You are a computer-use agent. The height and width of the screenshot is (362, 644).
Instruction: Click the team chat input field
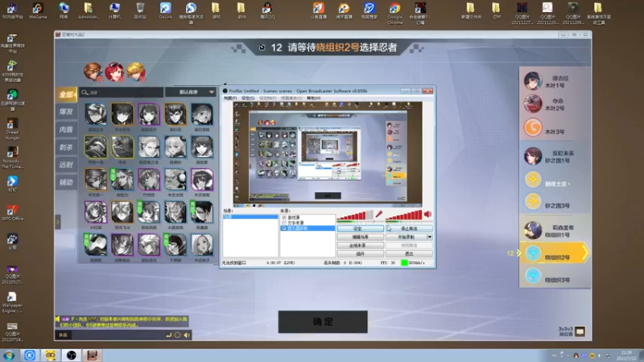[x=117, y=335]
